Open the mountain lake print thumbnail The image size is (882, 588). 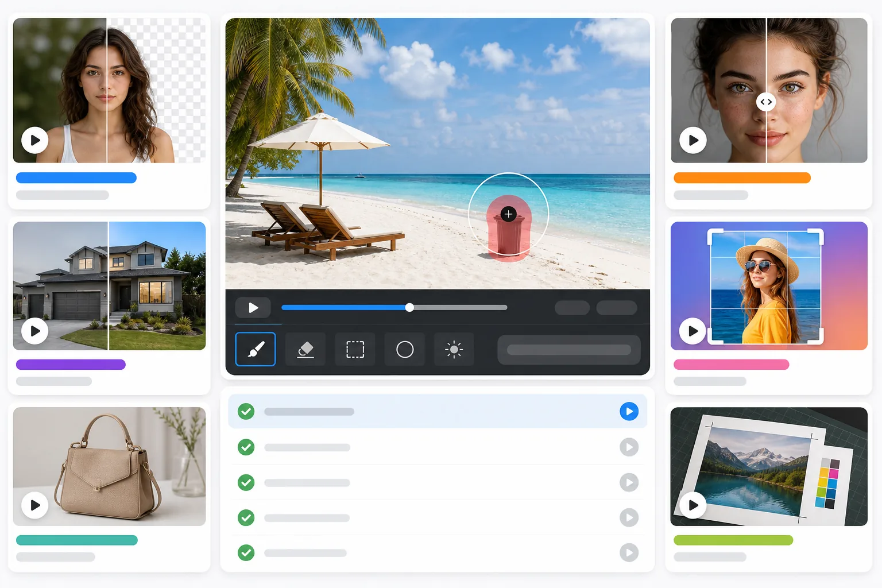pyautogui.click(x=769, y=466)
